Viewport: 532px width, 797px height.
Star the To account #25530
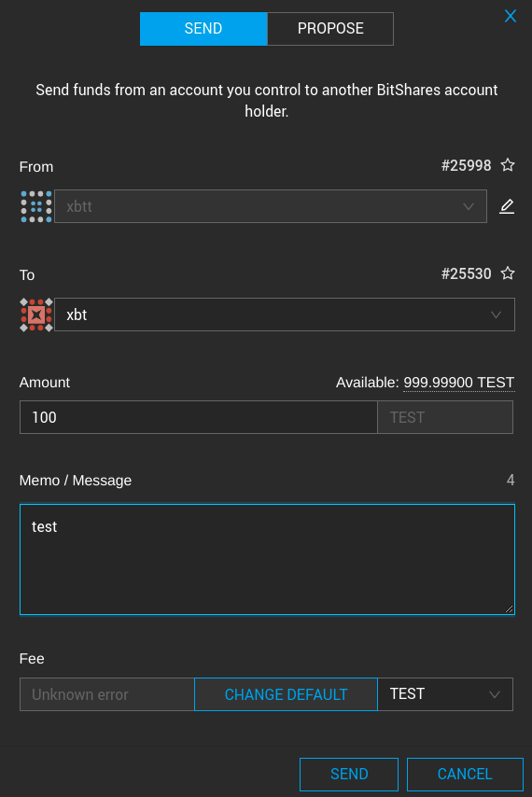click(508, 273)
